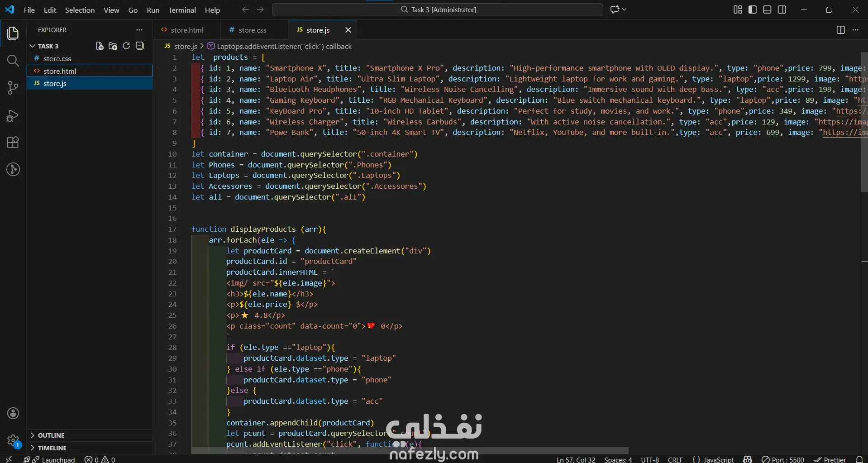
Task: Click the store.js breadcrumb
Action: 181,46
